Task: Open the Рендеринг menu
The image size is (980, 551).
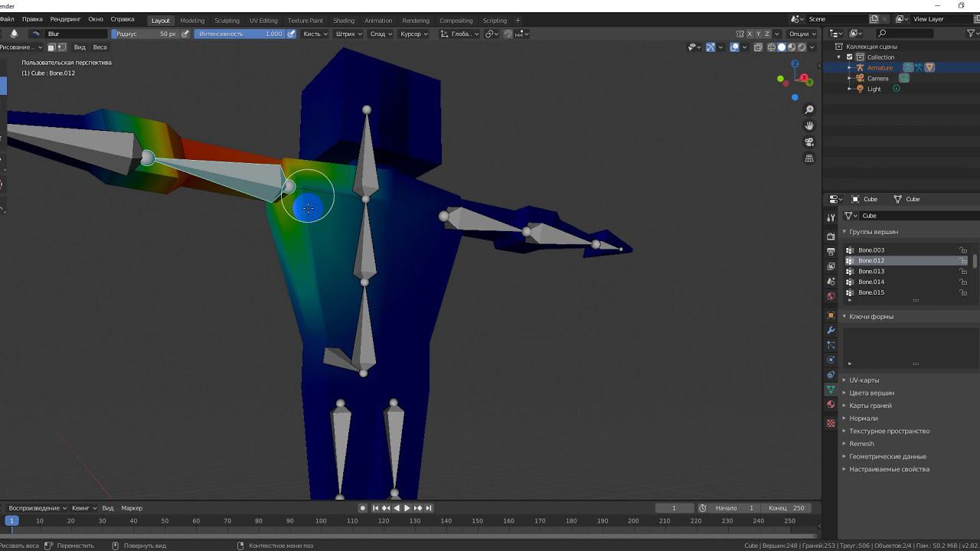Action: pos(65,19)
